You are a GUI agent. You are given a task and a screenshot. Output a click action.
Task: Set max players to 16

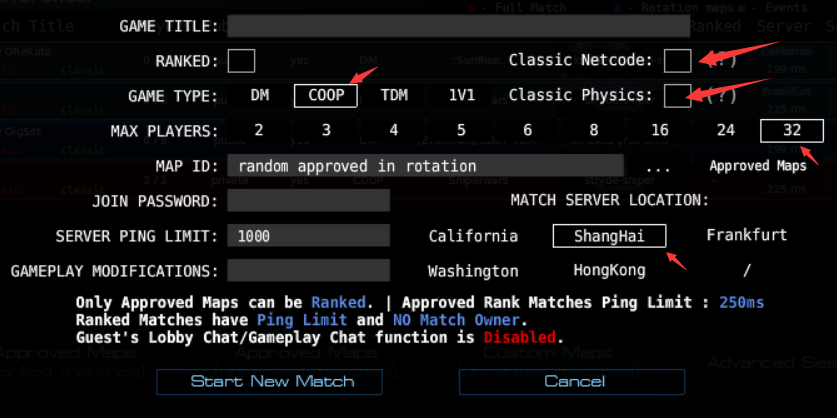coord(659,131)
